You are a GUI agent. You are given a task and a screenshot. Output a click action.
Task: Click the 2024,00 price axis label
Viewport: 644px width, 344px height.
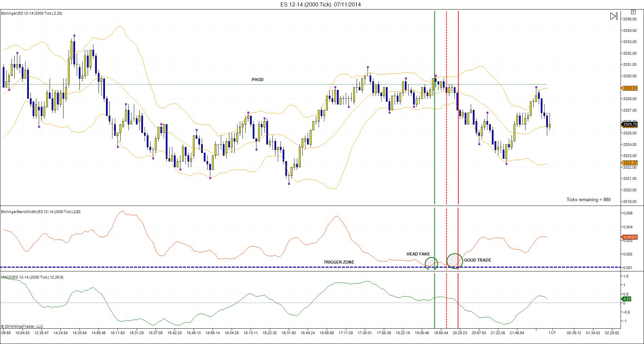pyautogui.click(x=630, y=145)
